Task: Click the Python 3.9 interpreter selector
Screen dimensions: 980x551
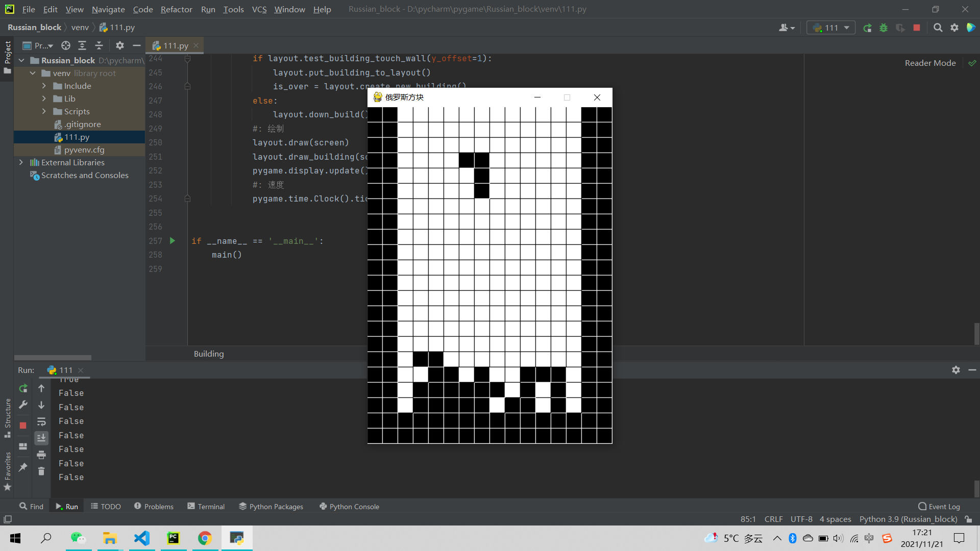Action: pyautogui.click(x=908, y=519)
